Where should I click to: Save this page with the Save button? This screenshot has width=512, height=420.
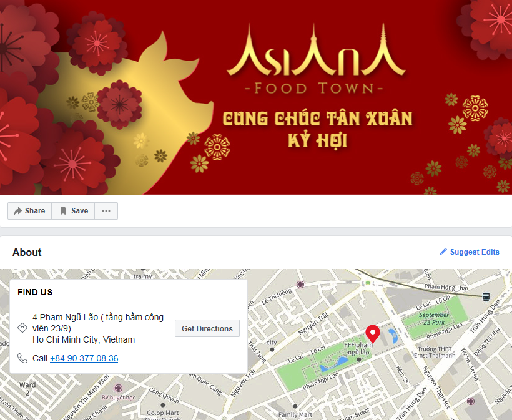(73, 211)
